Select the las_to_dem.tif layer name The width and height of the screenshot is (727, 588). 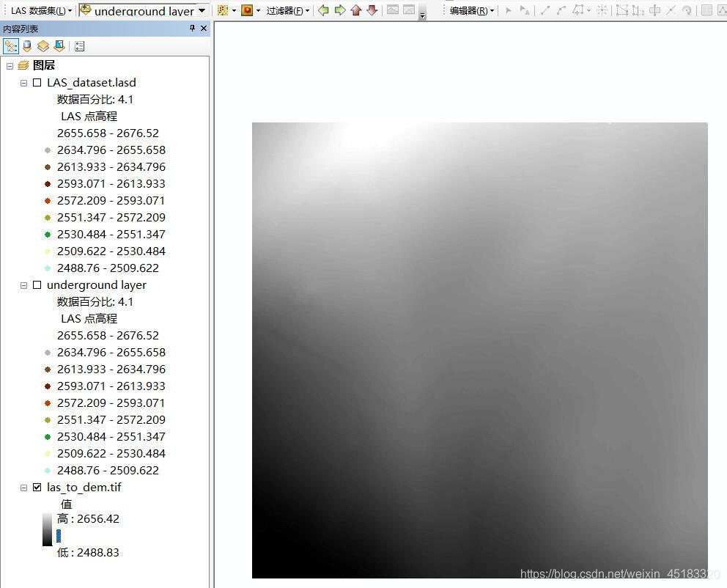click(84, 488)
